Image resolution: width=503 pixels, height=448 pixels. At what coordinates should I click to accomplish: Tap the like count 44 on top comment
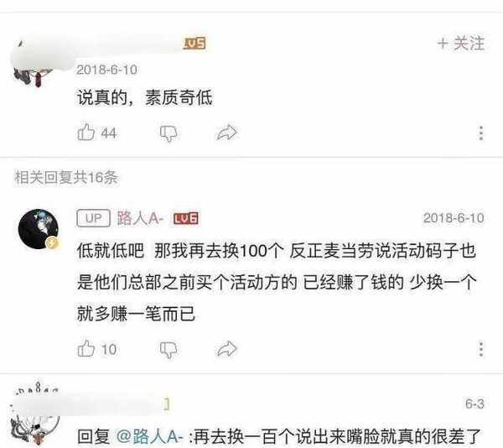(109, 133)
